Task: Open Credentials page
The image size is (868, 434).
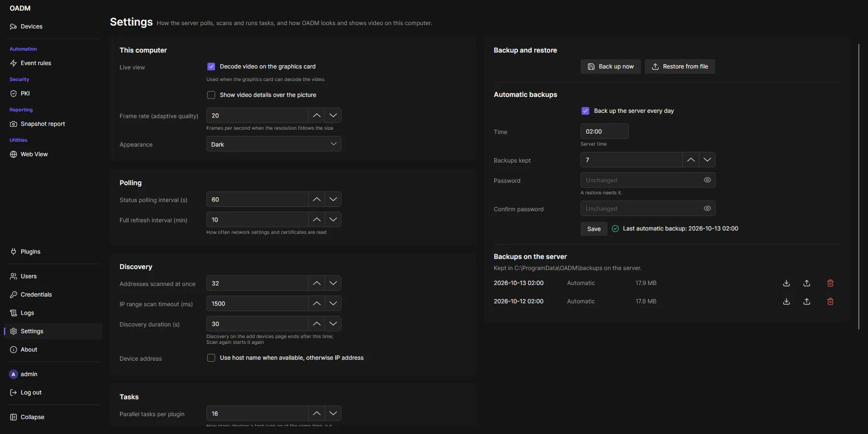Action: pos(53,295)
